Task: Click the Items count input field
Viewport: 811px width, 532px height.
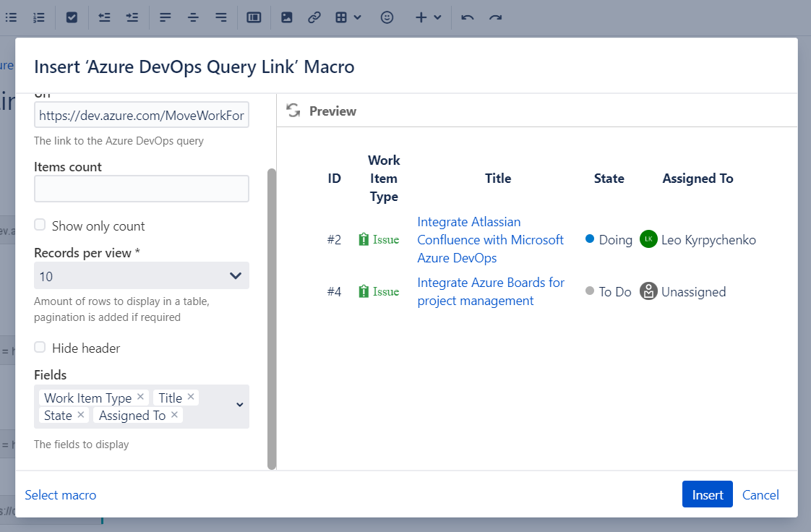Action: coord(142,189)
